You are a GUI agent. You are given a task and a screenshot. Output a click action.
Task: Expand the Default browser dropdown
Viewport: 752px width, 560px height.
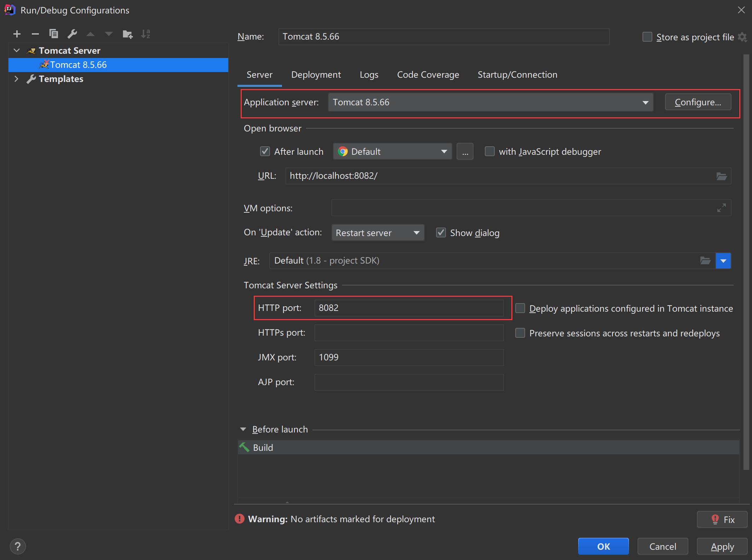(x=443, y=152)
